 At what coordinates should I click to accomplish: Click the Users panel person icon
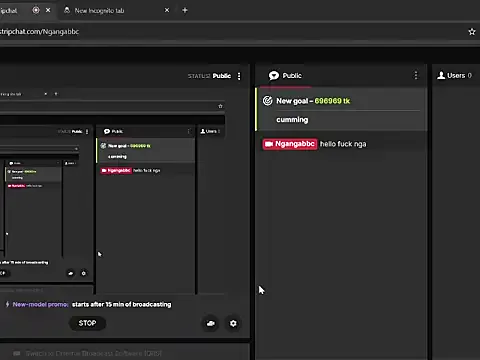[441, 75]
